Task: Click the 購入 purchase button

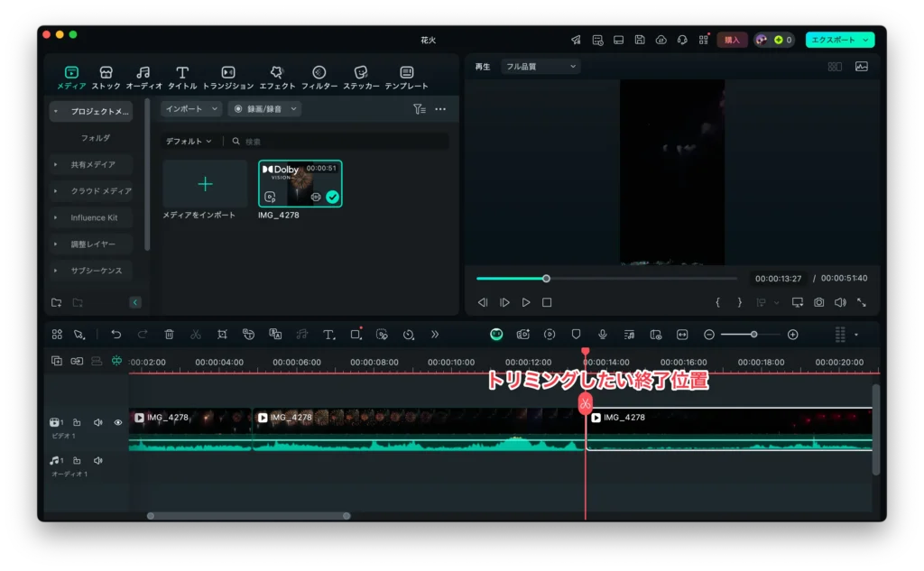Action: pos(732,40)
